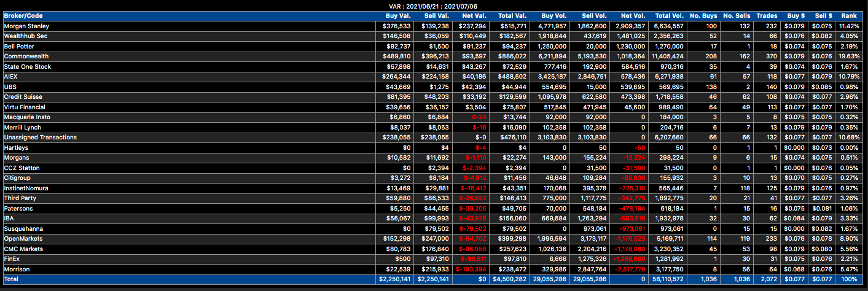Click Bell Potter's 1,250,000 buy volume
Viewport: 868px width, 291px height.
tap(550, 47)
